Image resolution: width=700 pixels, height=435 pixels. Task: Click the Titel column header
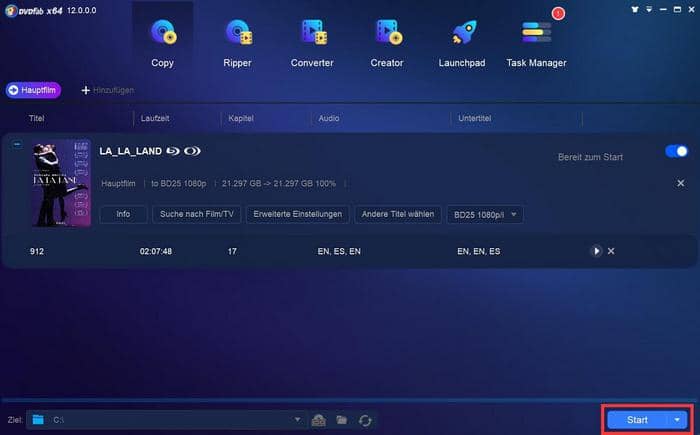[37, 118]
